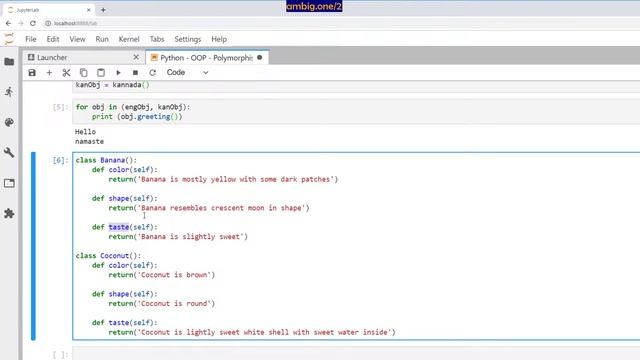This screenshot has height=360, width=640.
Task: Go back in the browser
Action: tap(9, 23)
